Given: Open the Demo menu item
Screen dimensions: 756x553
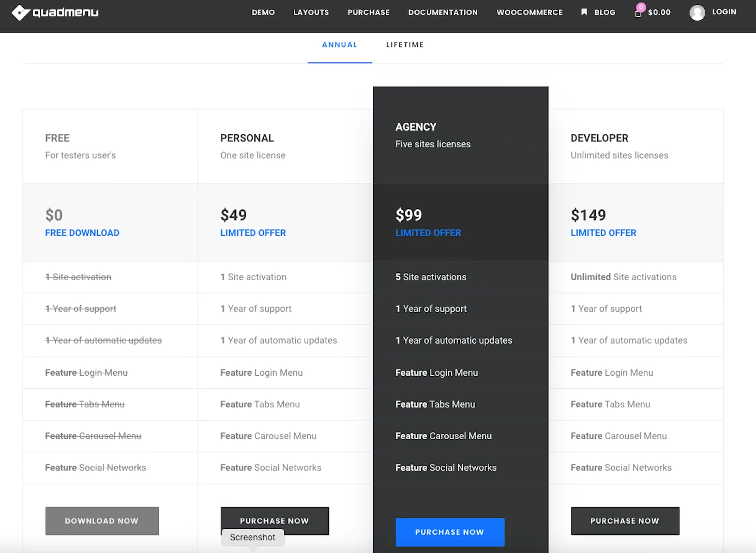Looking at the screenshot, I should click(263, 12).
